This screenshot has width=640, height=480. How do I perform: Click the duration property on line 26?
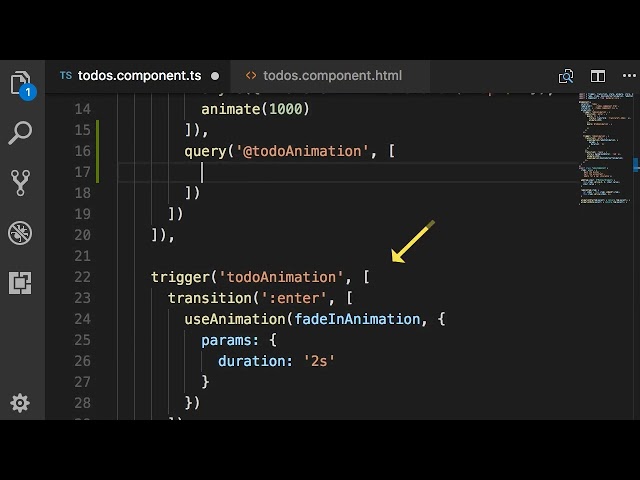[x=251, y=361]
